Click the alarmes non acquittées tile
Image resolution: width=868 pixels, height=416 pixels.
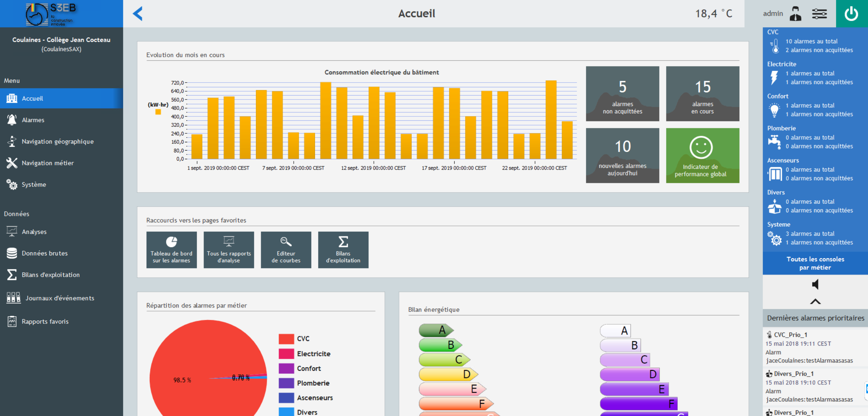622,94
